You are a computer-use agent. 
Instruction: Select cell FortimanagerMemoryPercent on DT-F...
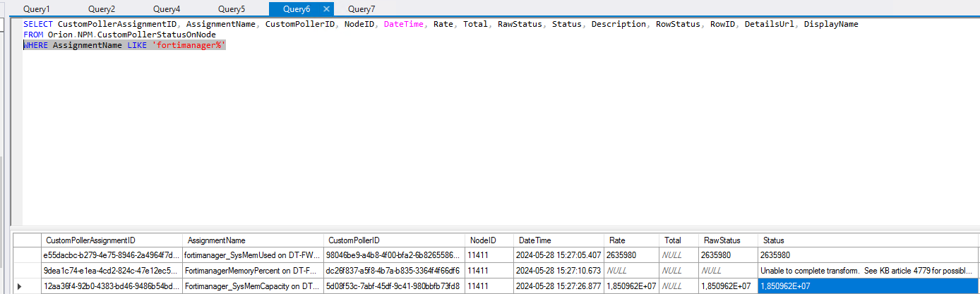(x=253, y=271)
